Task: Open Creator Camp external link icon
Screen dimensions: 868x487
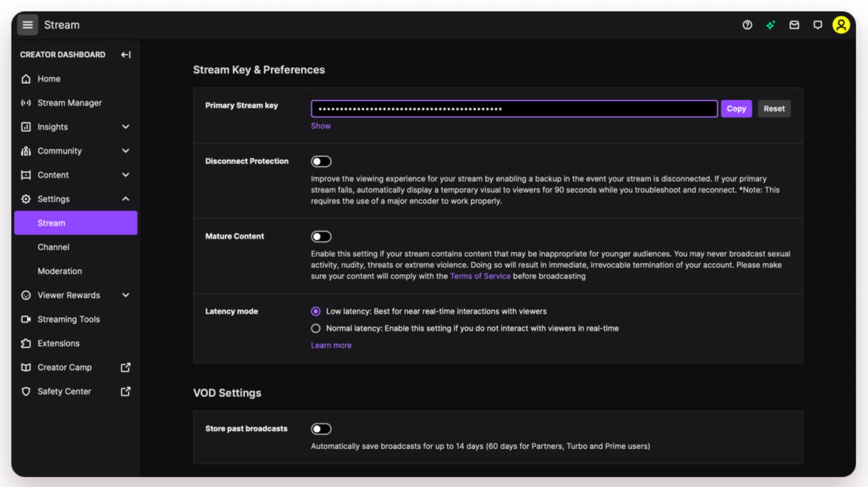Action: tap(126, 367)
